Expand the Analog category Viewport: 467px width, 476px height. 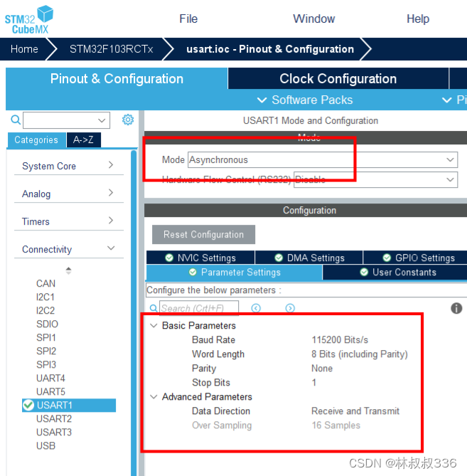click(x=69, y=194)
